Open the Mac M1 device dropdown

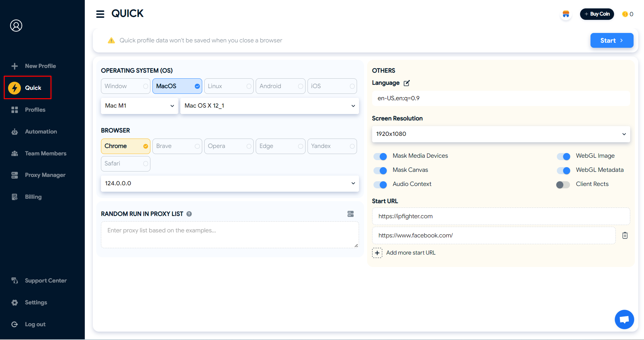(139, 106)
